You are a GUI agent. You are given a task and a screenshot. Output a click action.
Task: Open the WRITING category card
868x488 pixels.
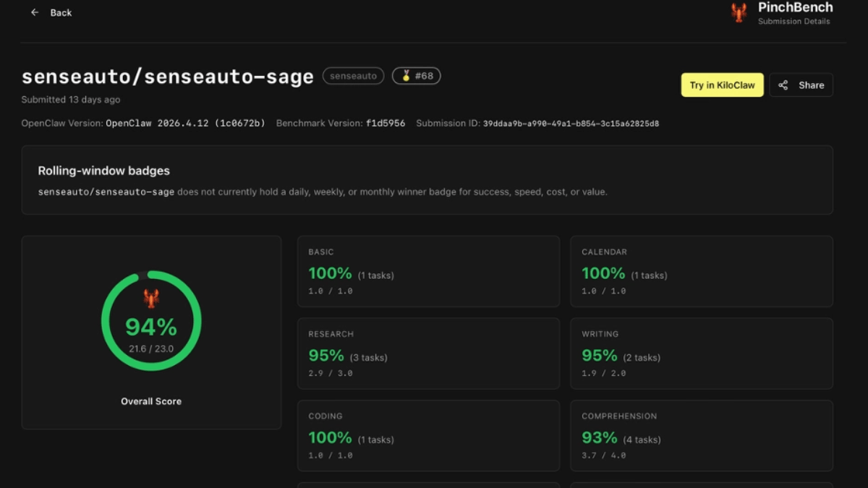point(701,354)
